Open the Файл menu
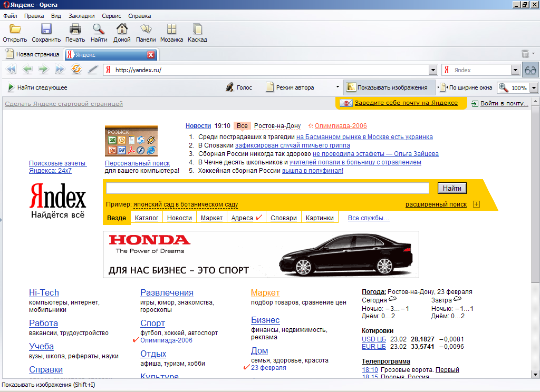 (11, 16)
